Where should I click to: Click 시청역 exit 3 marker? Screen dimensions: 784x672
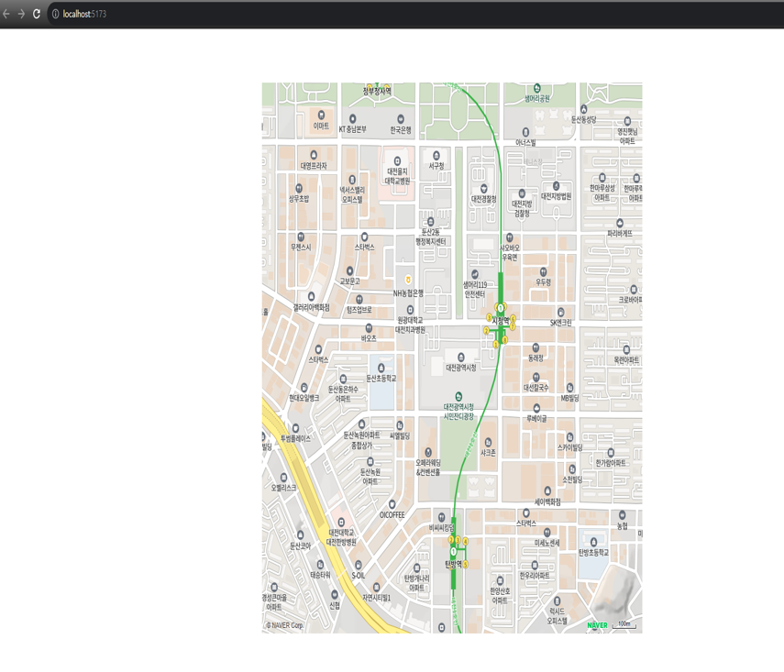pyautogui.click(x=489, y=318)
